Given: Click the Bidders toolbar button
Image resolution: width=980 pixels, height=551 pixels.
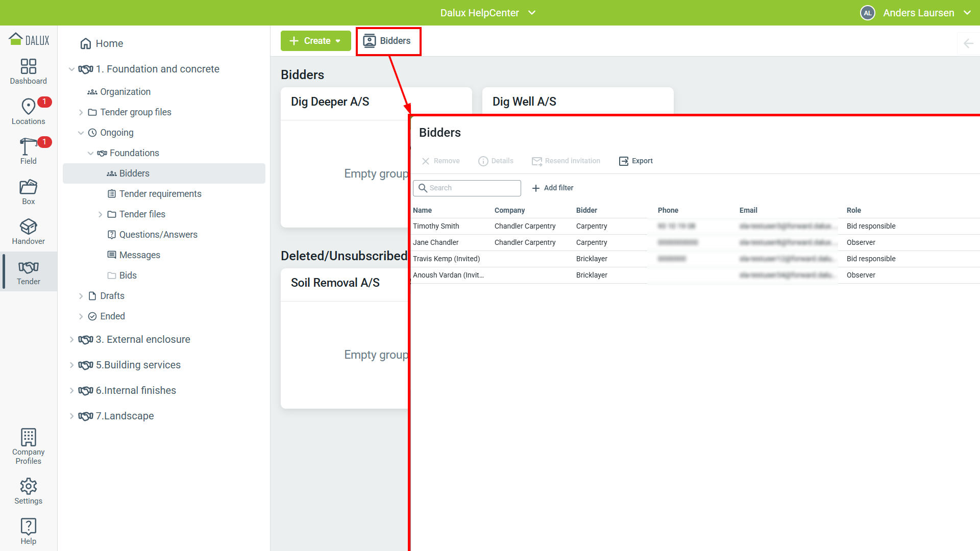Looking at the screenshot, I should pos(388,41).
